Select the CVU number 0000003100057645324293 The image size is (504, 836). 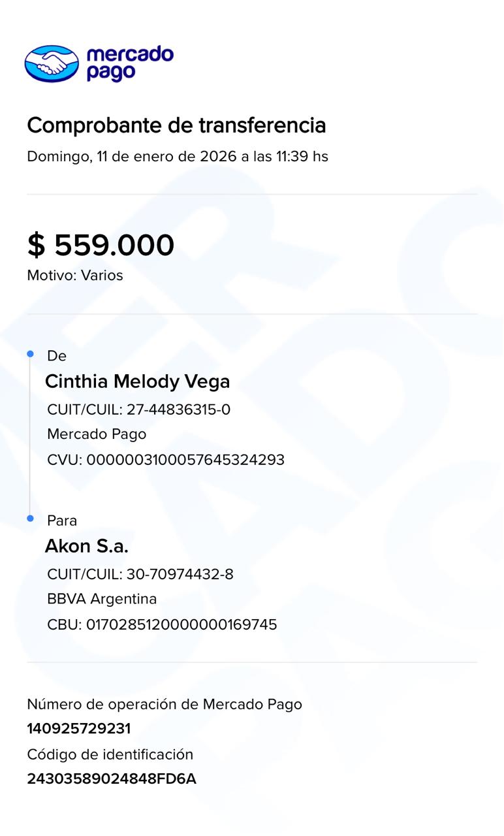(166, 460)
